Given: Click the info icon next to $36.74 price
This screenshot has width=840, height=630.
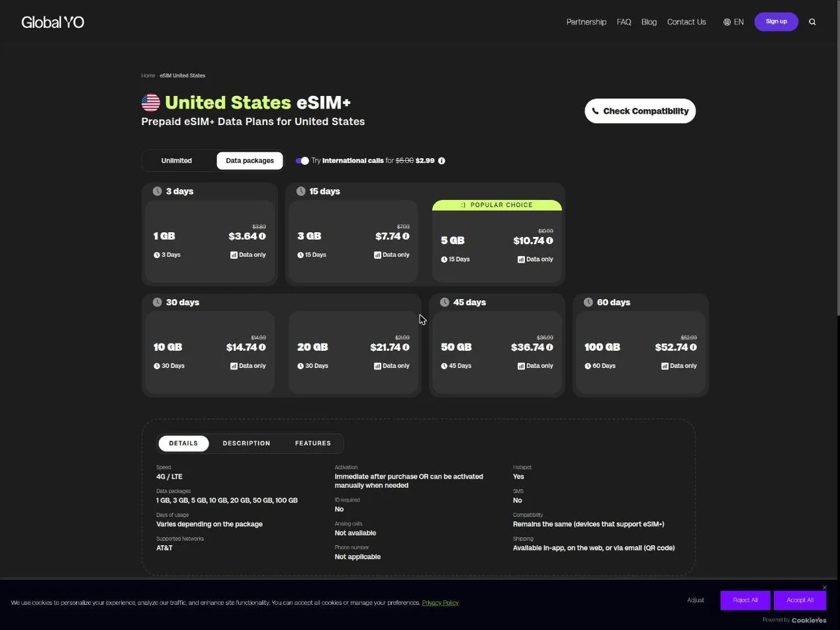Looking at the screenshot, I should tap(549, 347).
